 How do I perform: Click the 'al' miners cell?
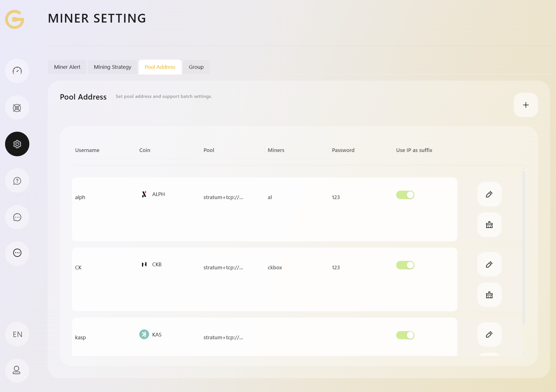[270, 197]
